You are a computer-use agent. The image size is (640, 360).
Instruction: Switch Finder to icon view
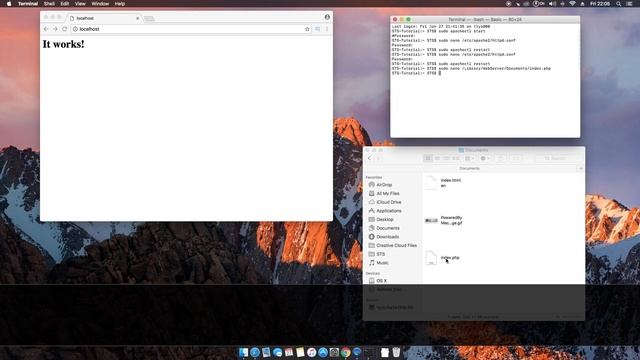point(428,158)
